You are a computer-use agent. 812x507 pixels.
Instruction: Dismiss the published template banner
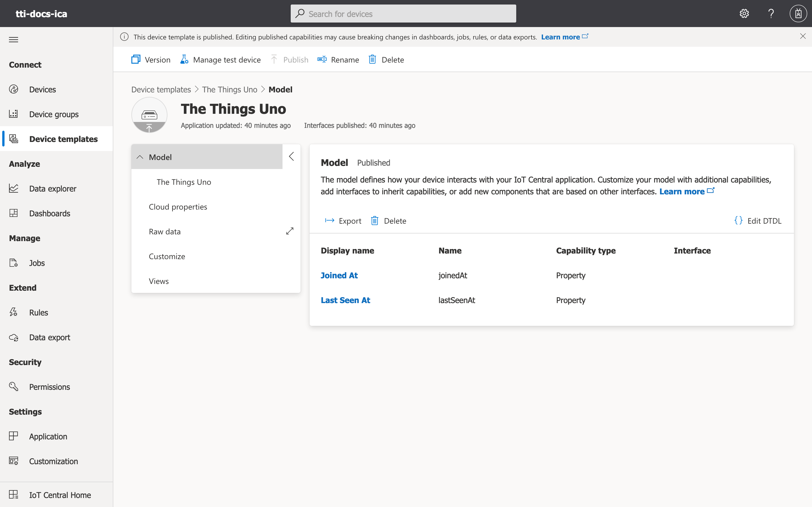coord(803,36)
